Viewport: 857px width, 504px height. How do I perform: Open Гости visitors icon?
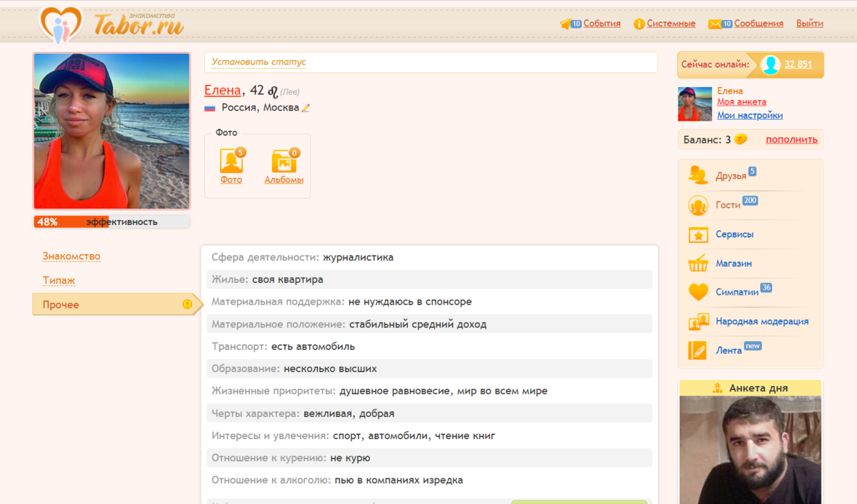point(698,205)
